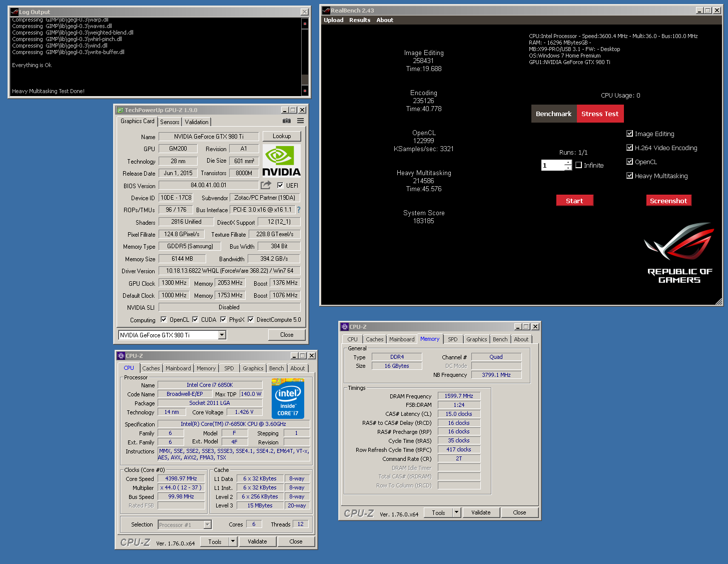
Task: Click the Lookup button in GPU-Z
Action: click(x=282, y=136)
